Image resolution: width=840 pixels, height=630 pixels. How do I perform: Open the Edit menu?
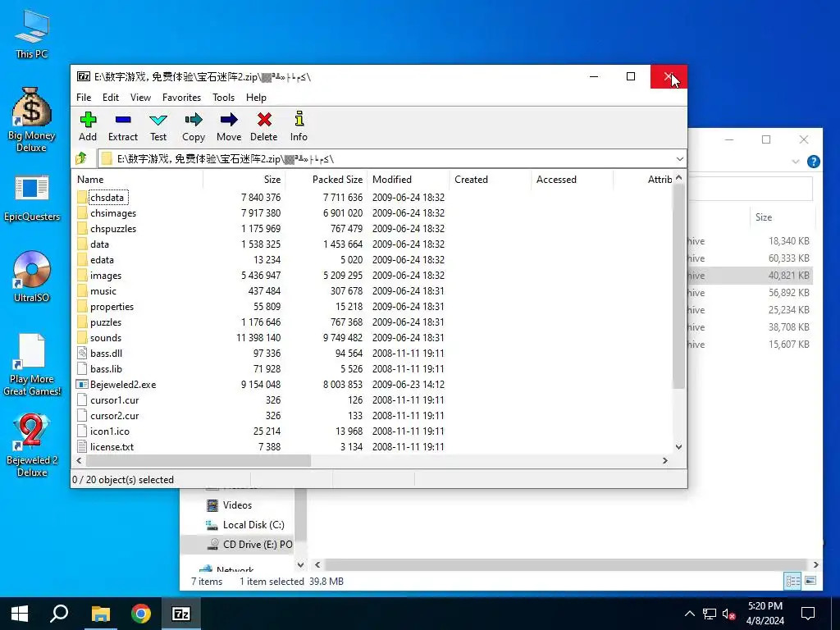click(x=111, y=98)
